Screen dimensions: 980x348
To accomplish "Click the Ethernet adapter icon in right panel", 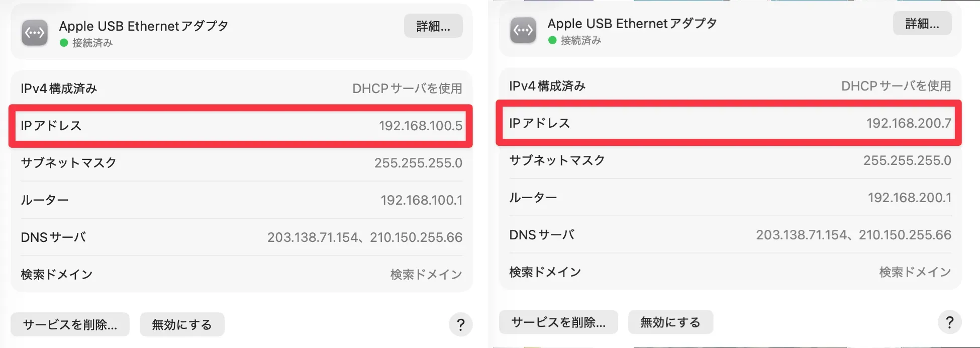I will click(x=523, y=30).
